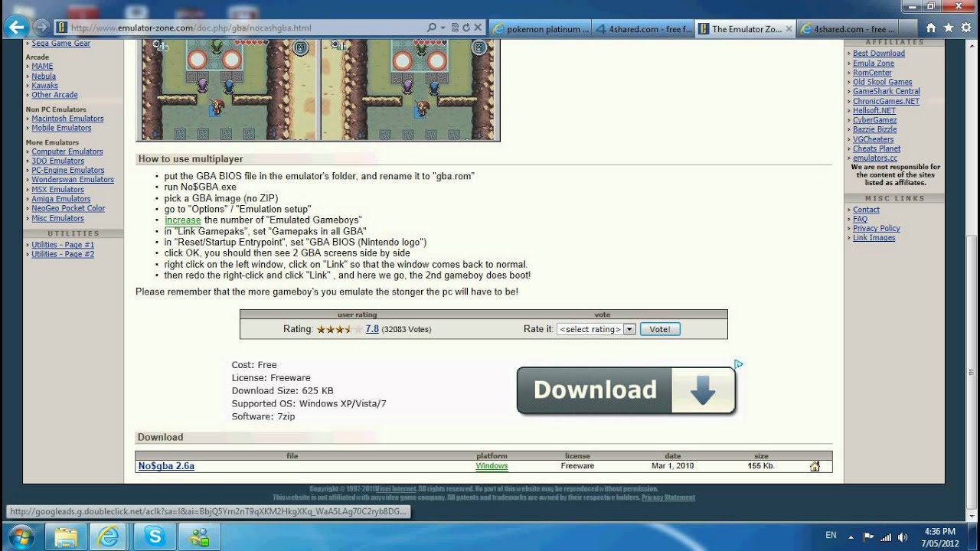980x551 pixels.
Task: Click the compatibility view icon
Action: (x=456, y=28)
